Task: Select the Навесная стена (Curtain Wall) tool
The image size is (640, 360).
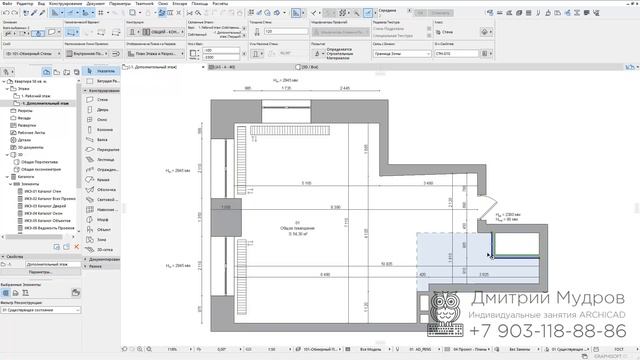Action: point(101,209)
